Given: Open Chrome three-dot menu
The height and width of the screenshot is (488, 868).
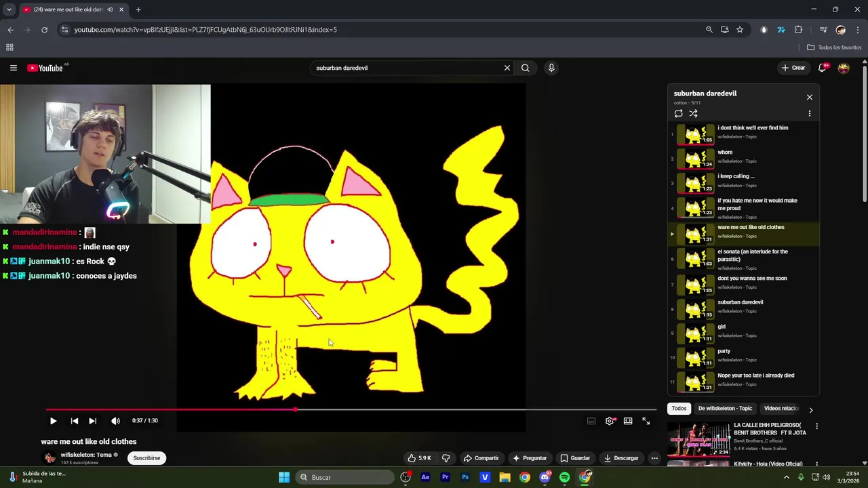Looking at the screenshot, I should pos(858,30).
